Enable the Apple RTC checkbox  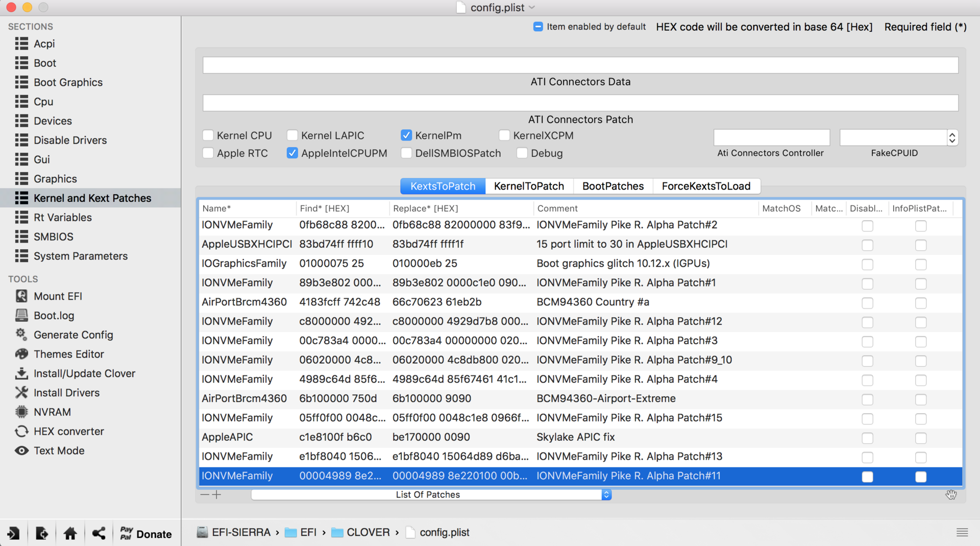click(x=208, y=153)
